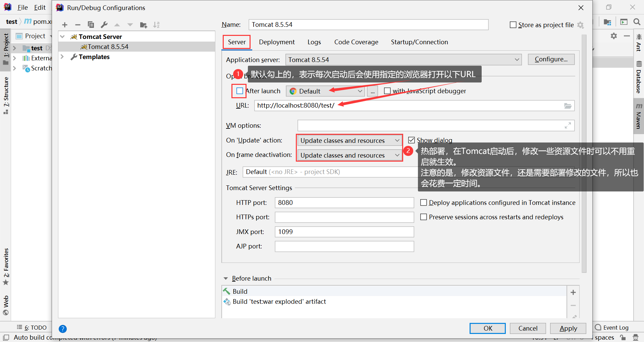Open On 'Update' action dropdown
Screen dimensions: 644x342
pos(350,140)
